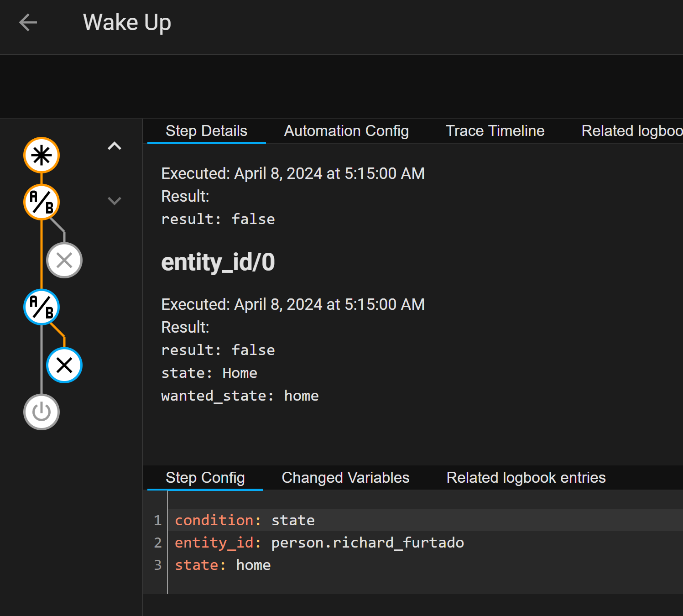The image size is (683, 616).
Task: Click the condition: state line in Step Config
Action: pos(245,520)
